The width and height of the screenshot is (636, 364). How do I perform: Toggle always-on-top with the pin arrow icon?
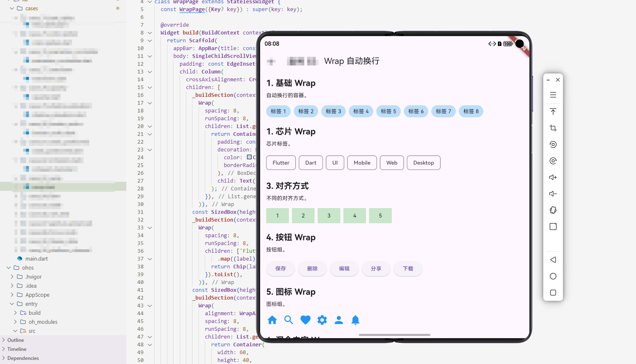(553, 111)
